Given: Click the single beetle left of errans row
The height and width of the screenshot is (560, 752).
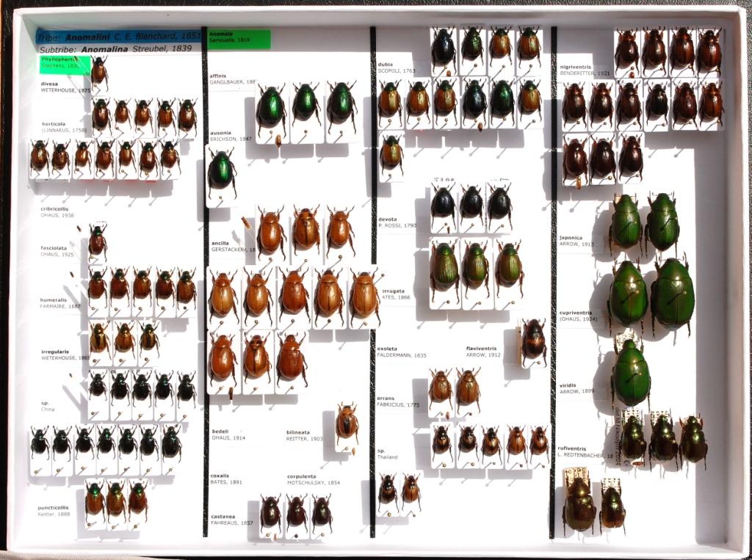Looking at the screenshot, I should click(x=441, y=387).
